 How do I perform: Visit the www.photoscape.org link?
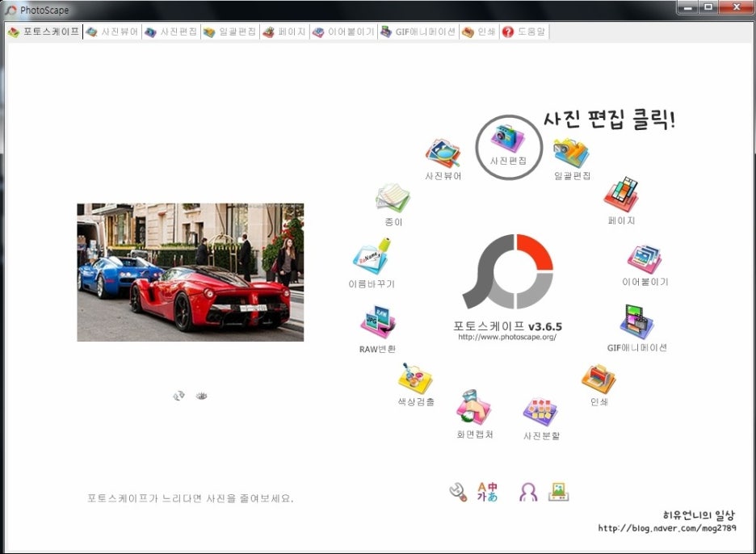pos(507,337)
